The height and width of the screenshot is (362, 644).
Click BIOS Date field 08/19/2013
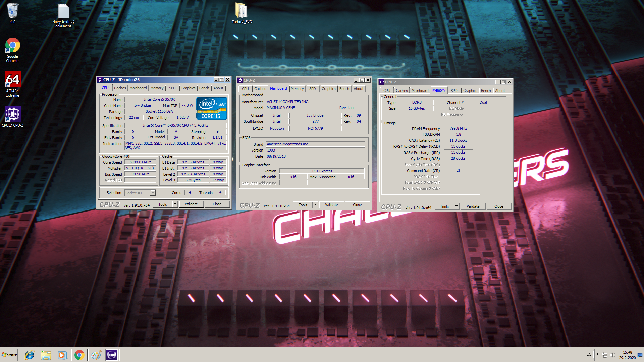315,156
